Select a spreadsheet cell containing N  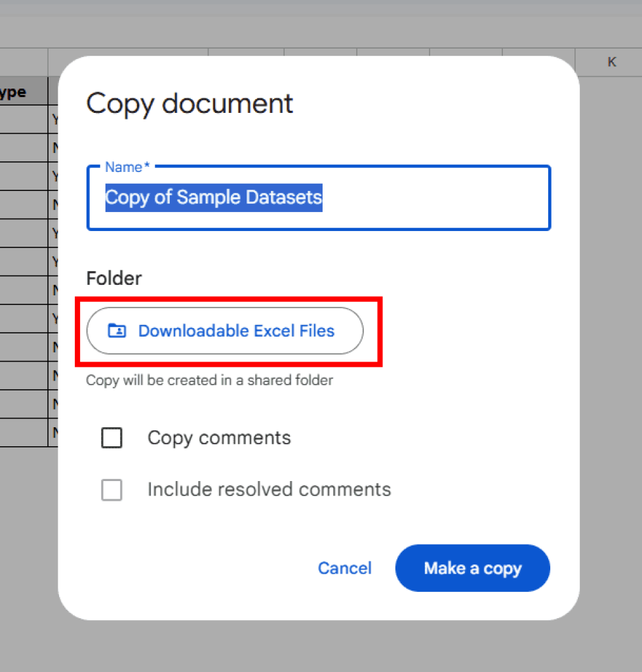click(x=56, y=148)
